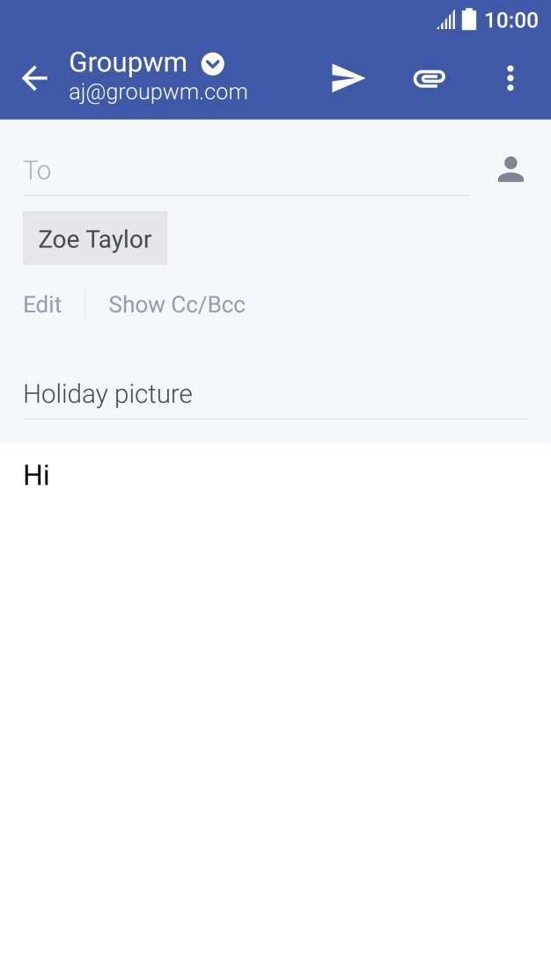Tap the 10:00 clock in status bar
Viewport: 551px width, 980px height.
(511, 20)
